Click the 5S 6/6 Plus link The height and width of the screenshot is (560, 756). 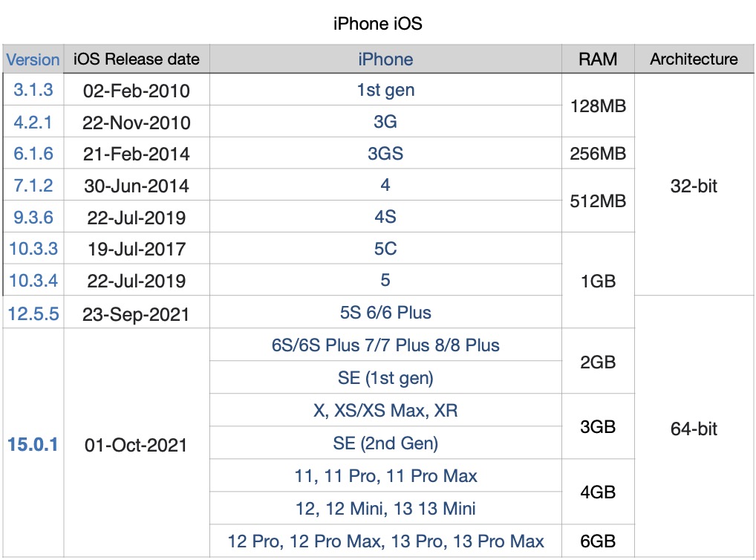click(385, 313)
